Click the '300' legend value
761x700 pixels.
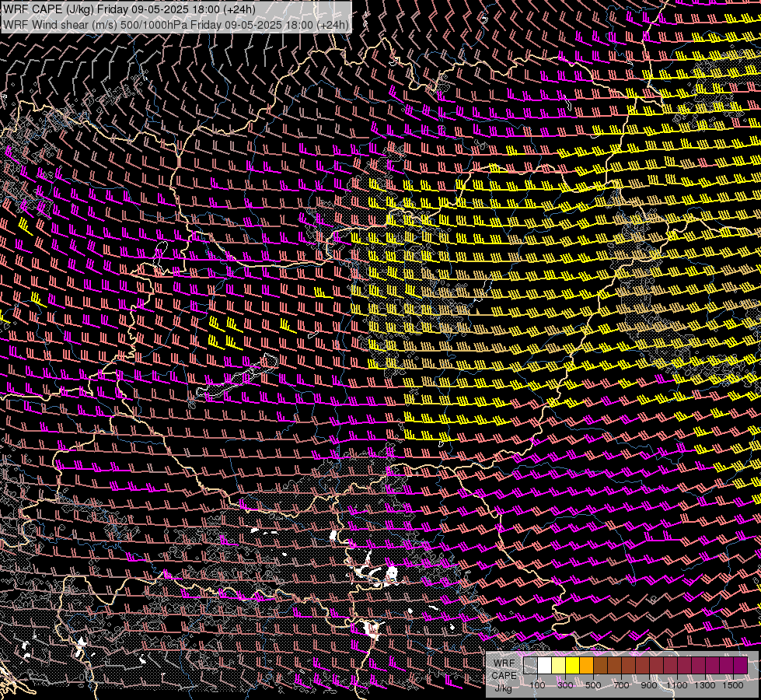[x=565, y=685]
